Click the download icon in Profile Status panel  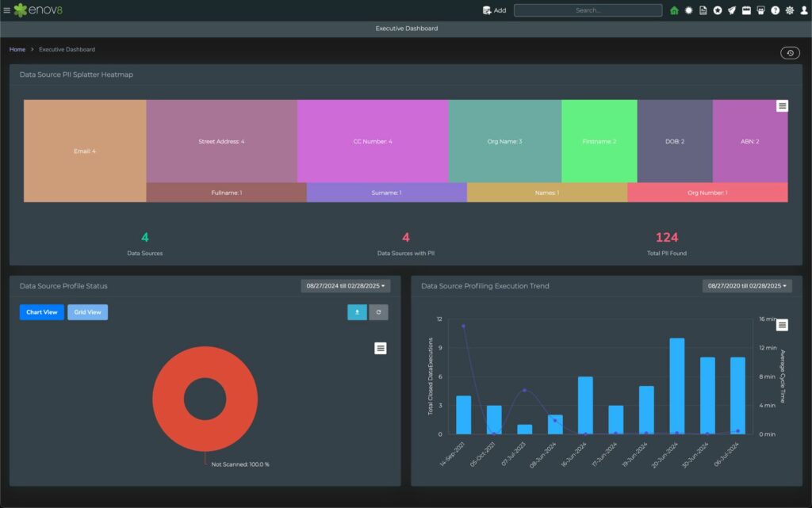click(357, 312)
